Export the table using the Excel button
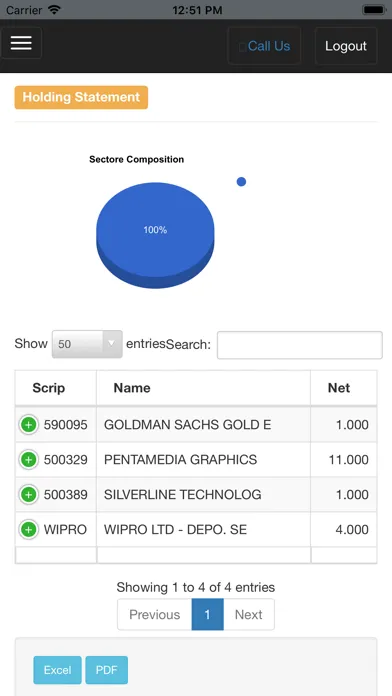This screenshot has height=696, width=392. click(57, 670)
